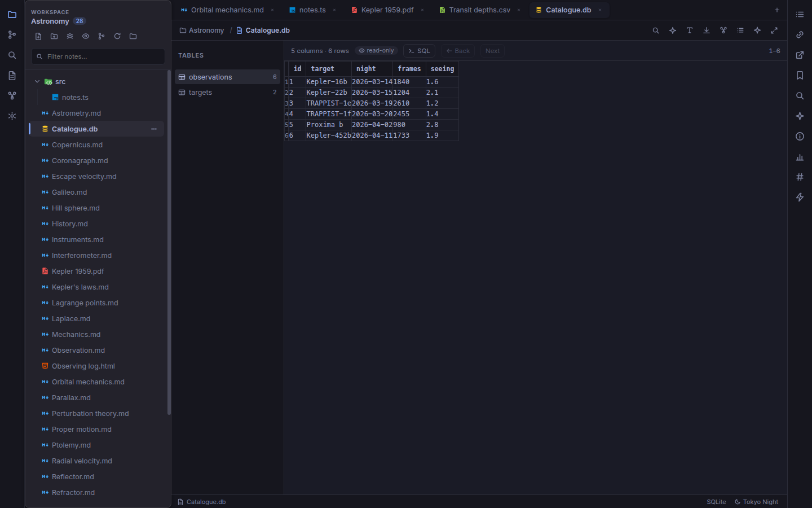Open the settings gear in the left rail

12,116
